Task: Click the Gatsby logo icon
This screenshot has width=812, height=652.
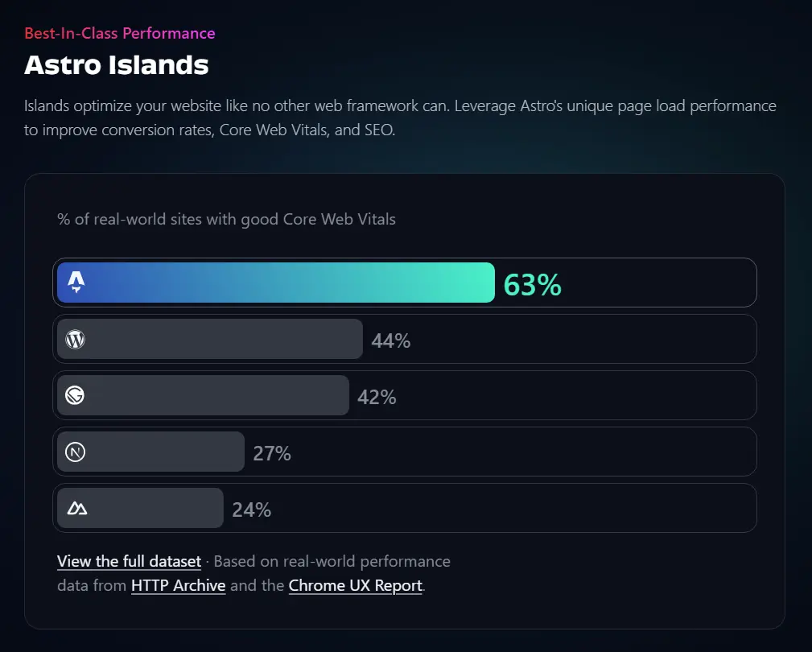Action: tap(75, 395)
